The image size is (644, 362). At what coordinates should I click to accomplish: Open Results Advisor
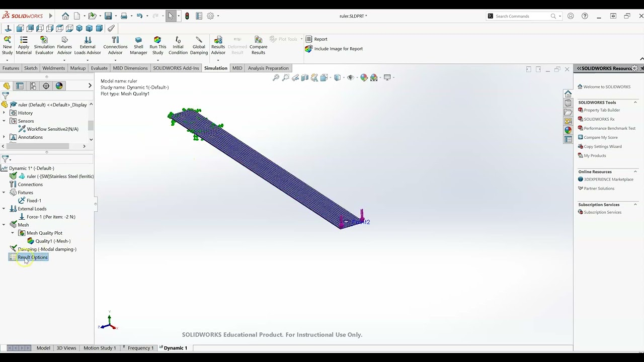[x=218, y=46]
